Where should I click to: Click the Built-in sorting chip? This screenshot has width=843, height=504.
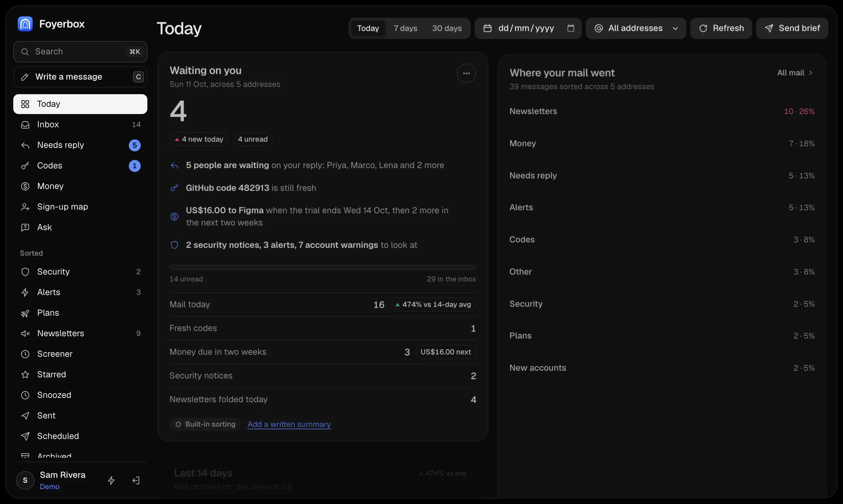pyautogui.click(x=205, y=424)
